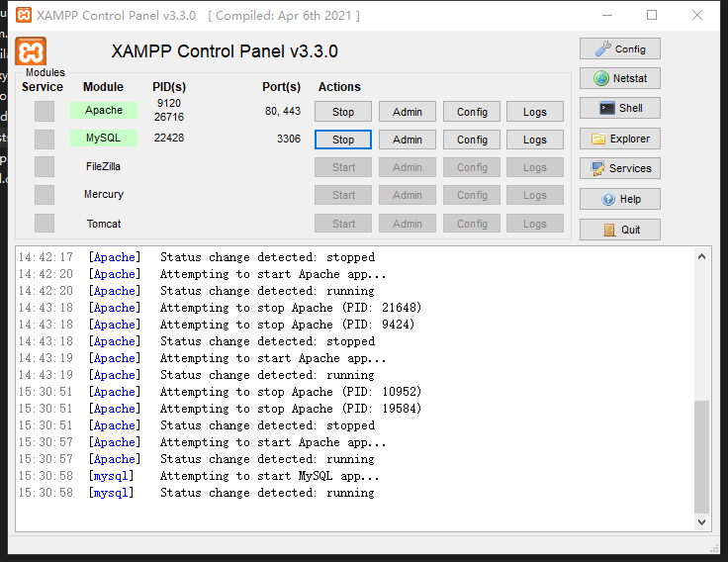Stop the MySQL module

click(x=343, y=140)
